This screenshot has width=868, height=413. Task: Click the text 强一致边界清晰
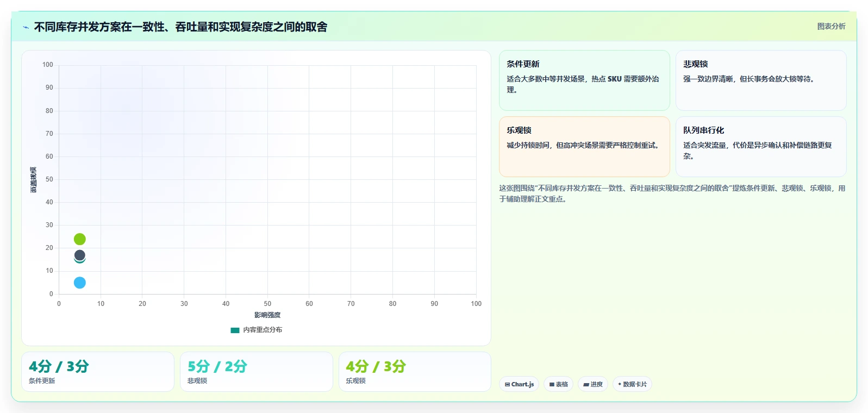coord(708,79)
